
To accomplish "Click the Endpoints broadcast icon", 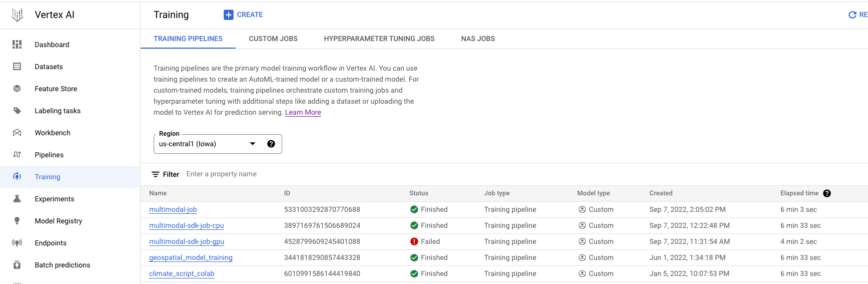I will pyautogui.click(x=17, y=243).
